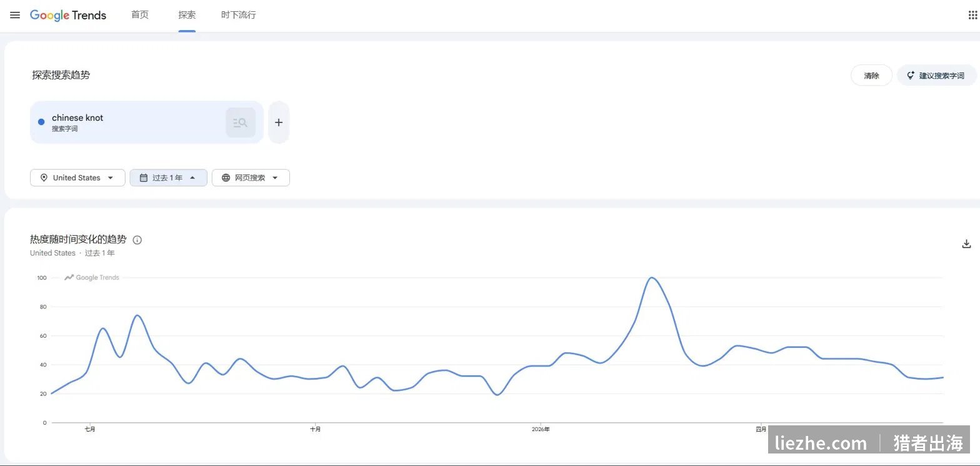Click the location pin icon

[44, 178]
